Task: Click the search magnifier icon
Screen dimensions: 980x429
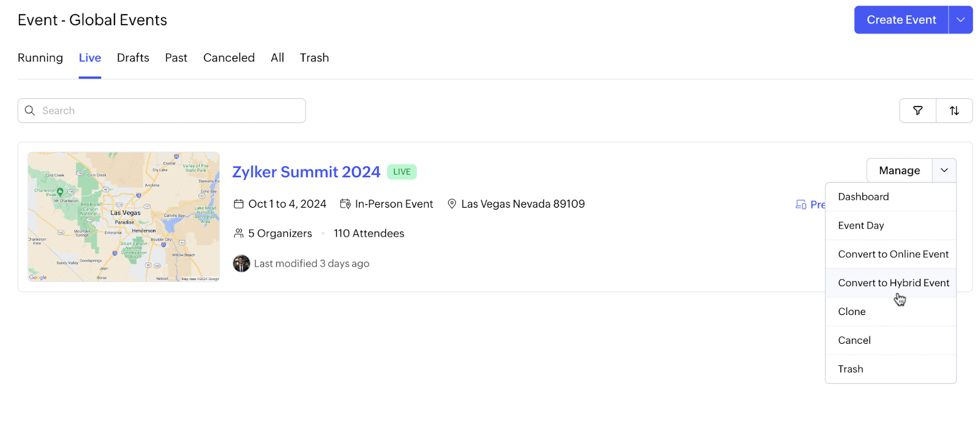Action: point(29,110)
